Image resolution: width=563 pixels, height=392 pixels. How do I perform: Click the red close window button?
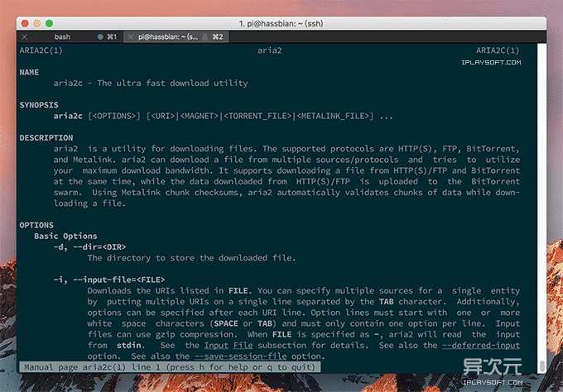click(25, 23)
